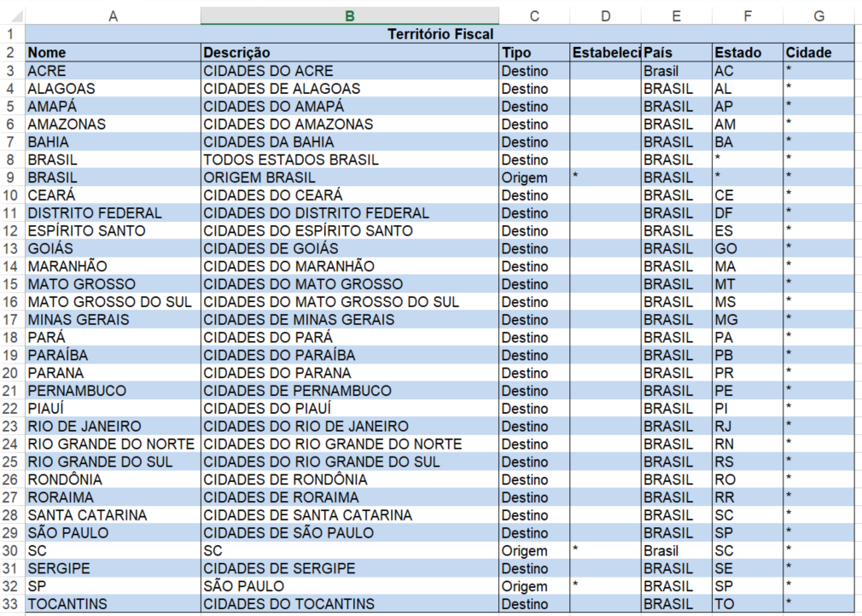This screenshot has height=616, width=862.
Task: Click the 'Tipo' header cell
Action: [x=533, y=53]
